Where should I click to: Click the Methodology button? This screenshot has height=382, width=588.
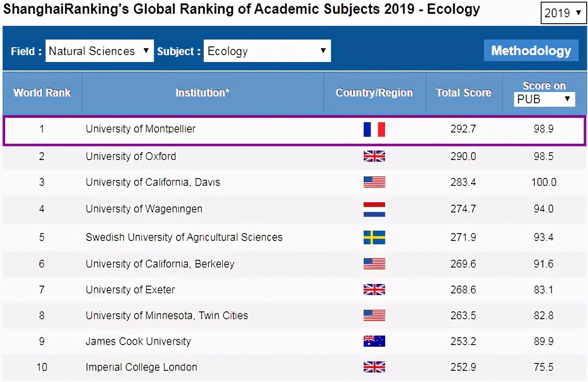point(531,51)
